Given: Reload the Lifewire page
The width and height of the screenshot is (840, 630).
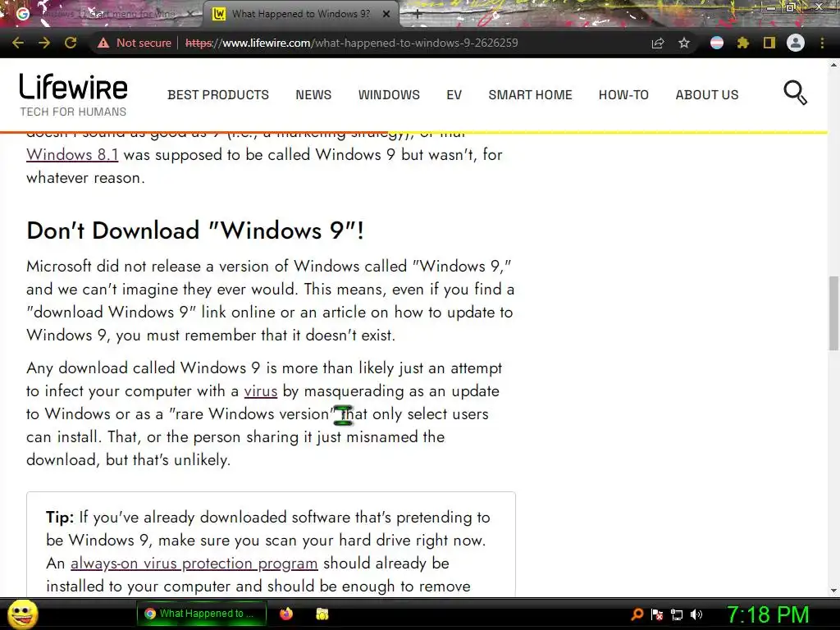Looking at the screenshot, I should click(x=71, y=43).
